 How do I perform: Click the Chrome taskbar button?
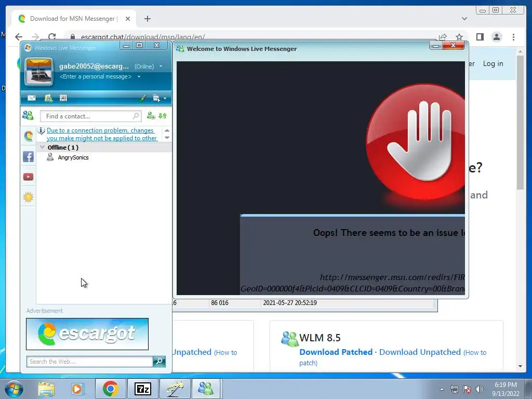[111, 389]
